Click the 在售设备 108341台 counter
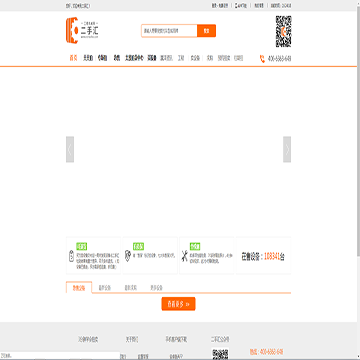 [x=263, y=256]
